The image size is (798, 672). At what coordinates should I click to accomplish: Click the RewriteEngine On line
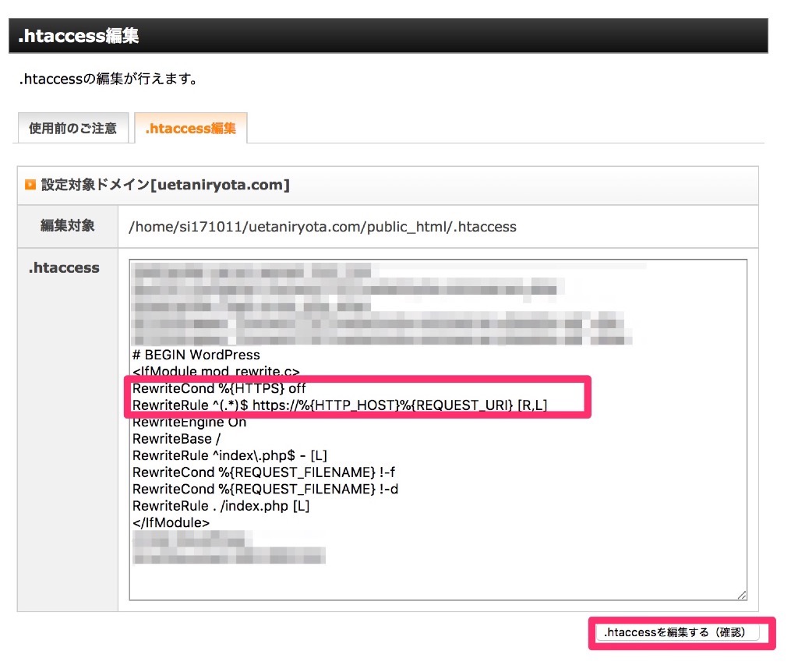191,422
